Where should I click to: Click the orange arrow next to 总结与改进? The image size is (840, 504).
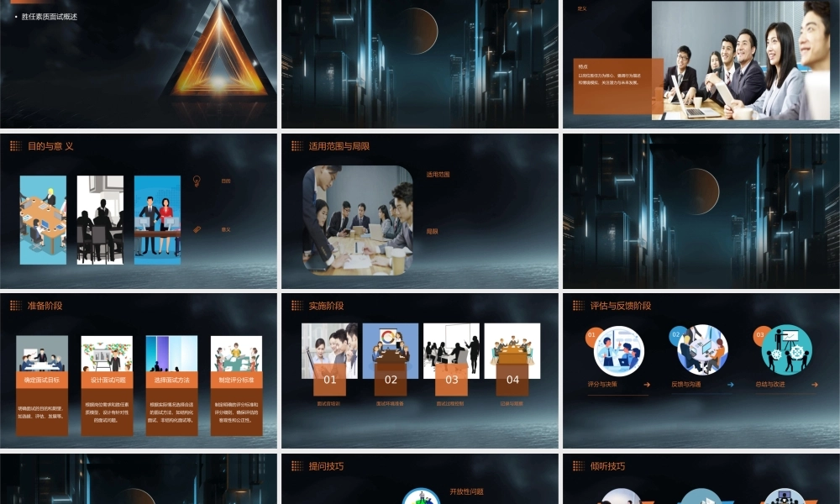[x=815, y=385]
